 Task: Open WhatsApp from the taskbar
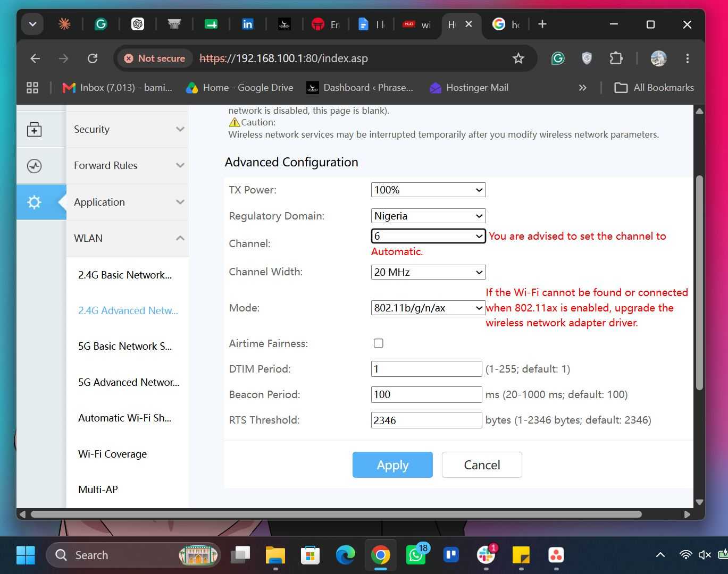coord(416,555)
